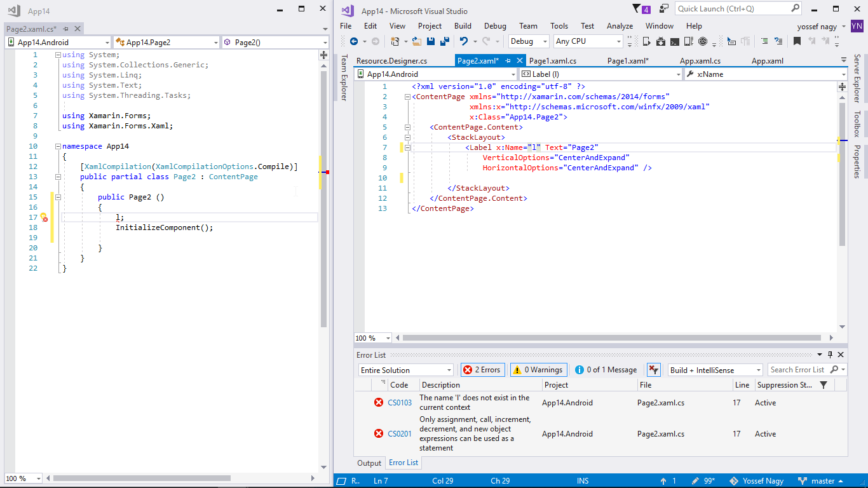
Task: Open the Build menu
Action: tap(463, 26)
